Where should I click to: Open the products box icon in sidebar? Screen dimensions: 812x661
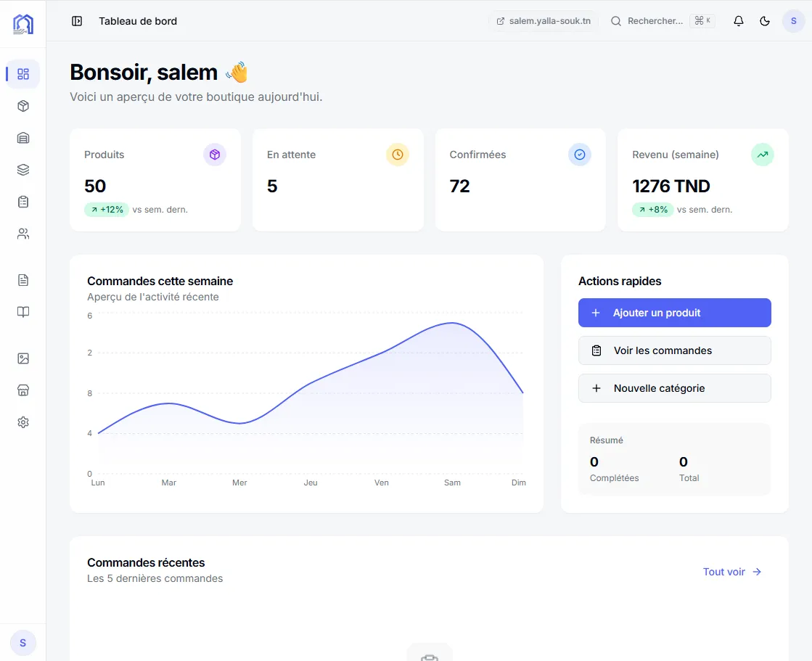tap(23, 106)
